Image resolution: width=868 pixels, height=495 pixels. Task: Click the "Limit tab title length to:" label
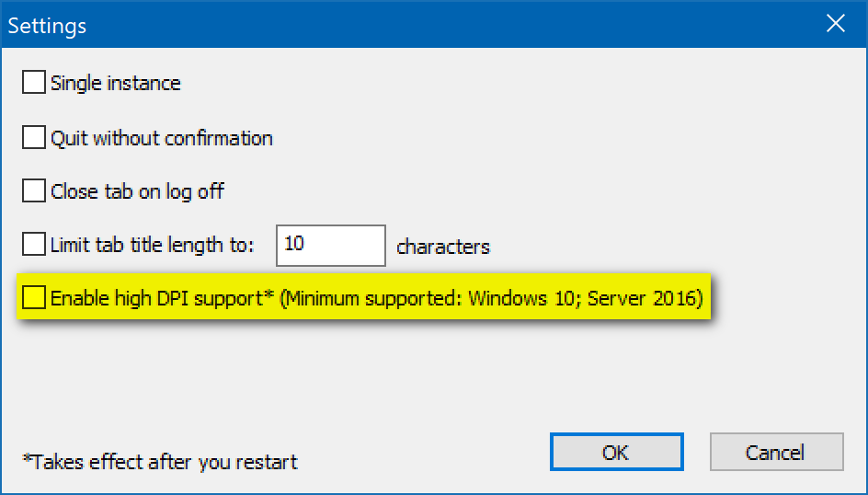click(x=152, y=245)
